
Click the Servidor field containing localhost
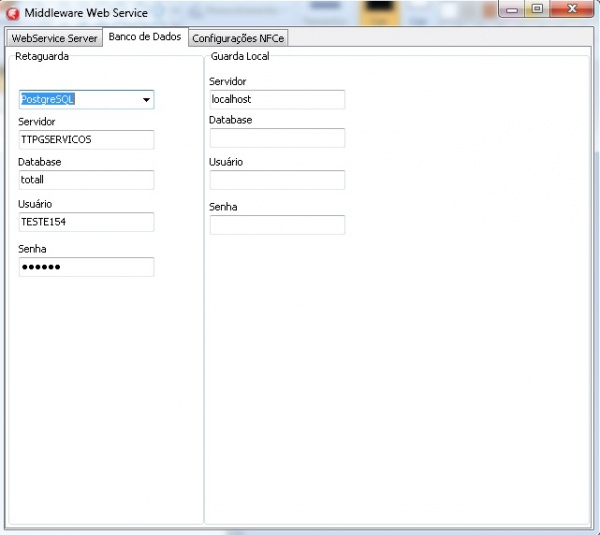pyautogui.click(x=277, y=100)
